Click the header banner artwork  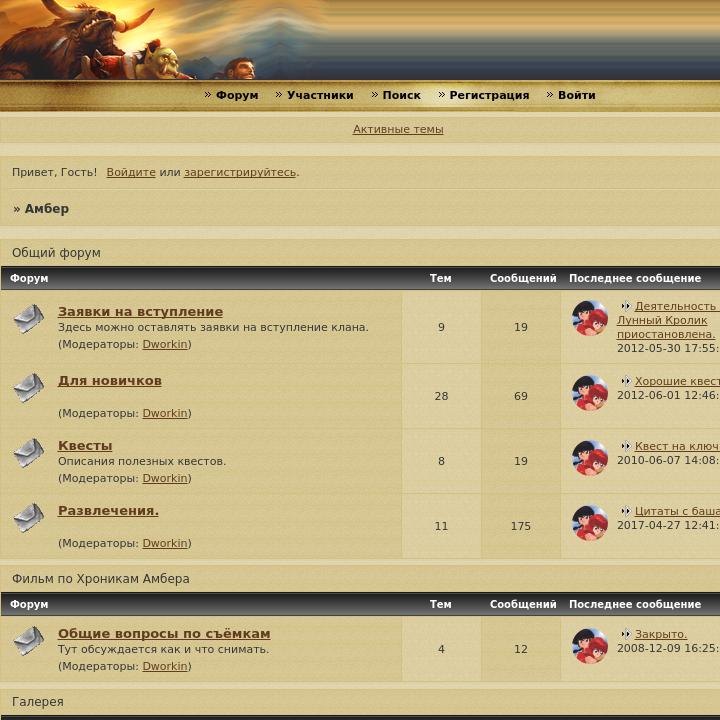tap(360, 39)
